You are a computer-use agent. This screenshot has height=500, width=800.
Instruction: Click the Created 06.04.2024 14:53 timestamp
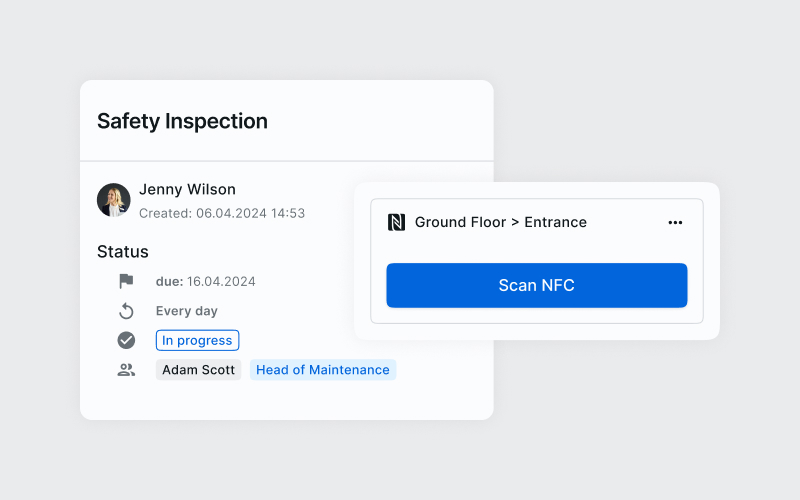coord(222,213)
